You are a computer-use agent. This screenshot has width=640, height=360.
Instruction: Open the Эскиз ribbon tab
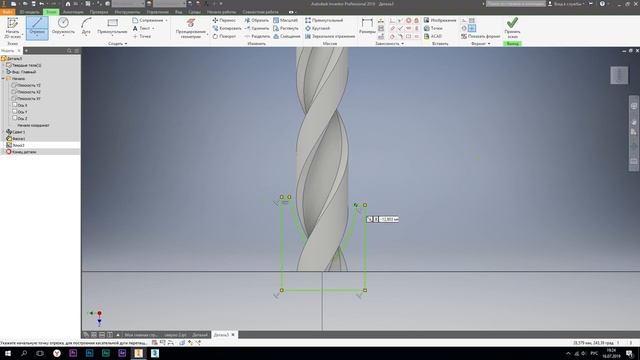point(51,12)
